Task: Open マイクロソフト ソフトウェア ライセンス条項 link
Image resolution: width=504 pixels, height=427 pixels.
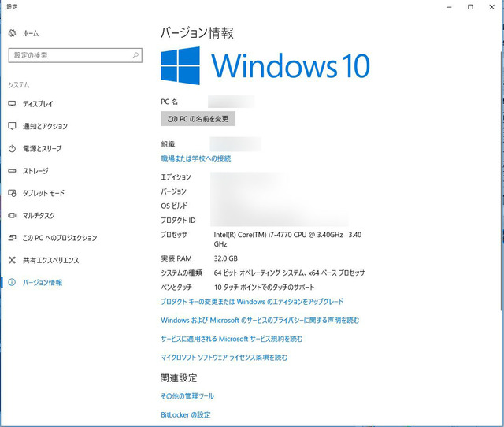Action: 224,358
